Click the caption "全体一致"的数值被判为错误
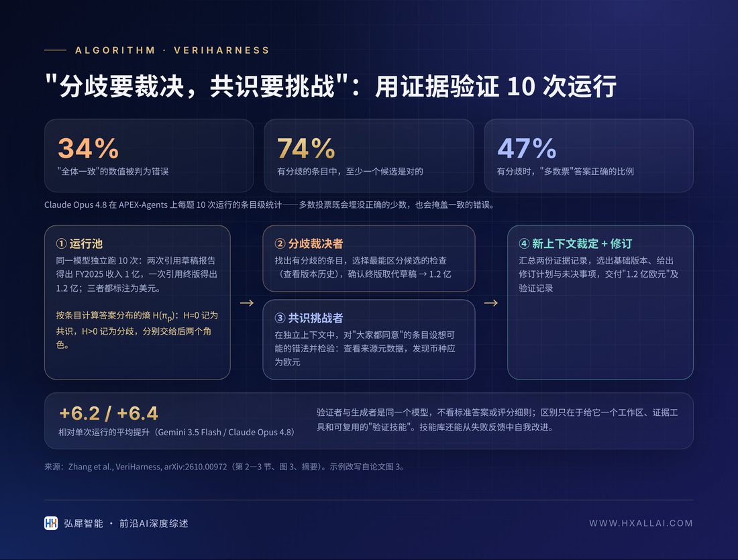738x560 pixels. [113, 172]
